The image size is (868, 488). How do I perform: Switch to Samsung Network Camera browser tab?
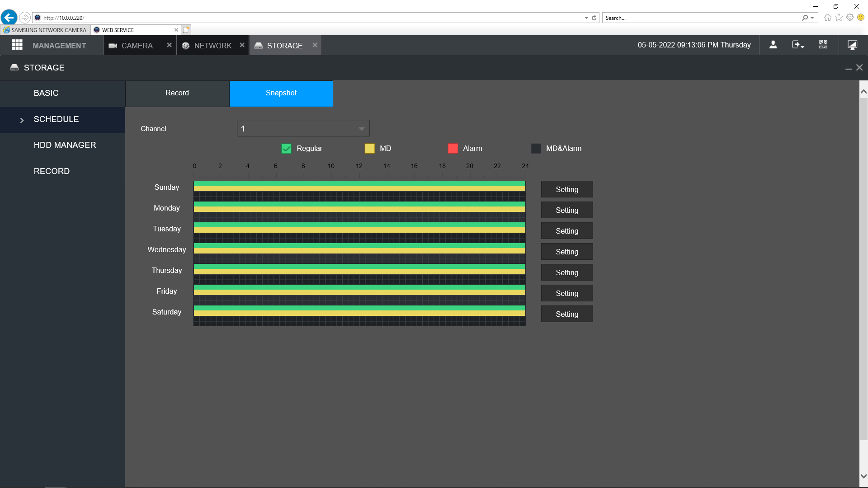point(45,30)
